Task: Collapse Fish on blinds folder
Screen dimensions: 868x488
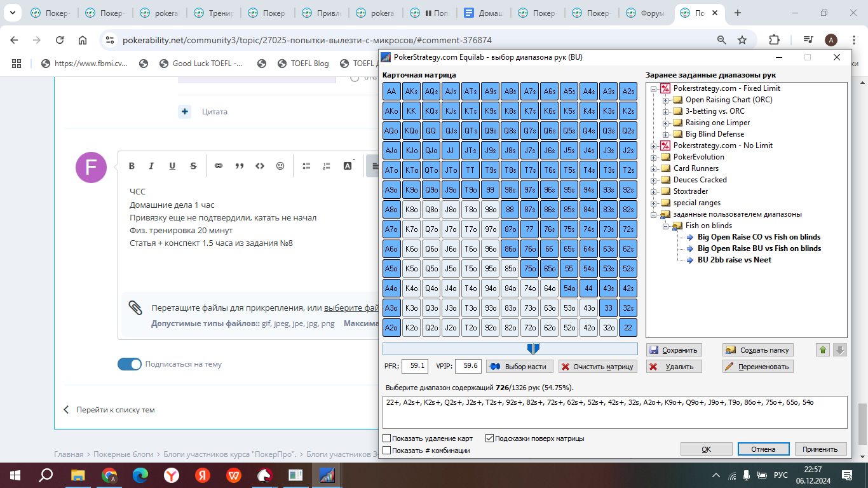Action: [666, 226]
